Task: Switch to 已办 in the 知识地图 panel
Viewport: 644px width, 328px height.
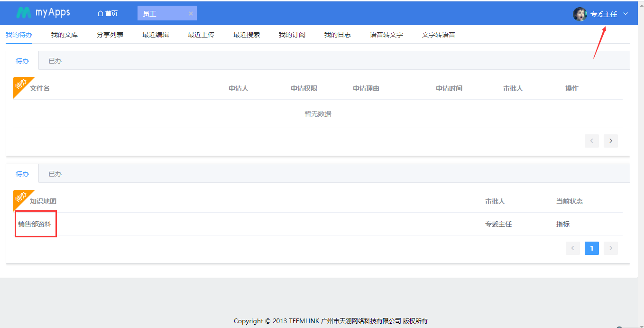Action: pyautogui.click(x=55, y=174)
